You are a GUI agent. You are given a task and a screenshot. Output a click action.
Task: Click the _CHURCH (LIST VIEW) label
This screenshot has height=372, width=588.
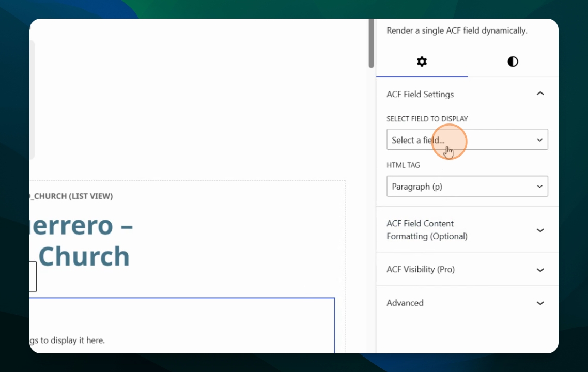[71, 196]
